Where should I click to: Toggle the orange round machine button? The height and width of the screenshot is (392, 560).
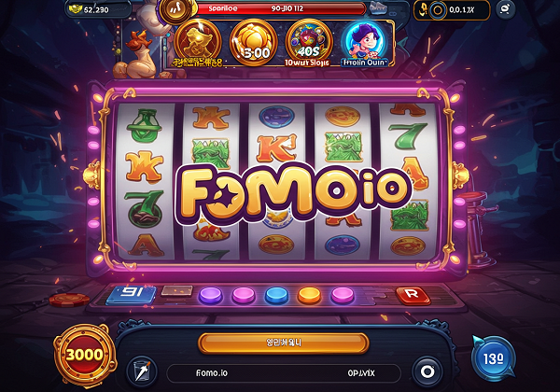pos(309,296)
